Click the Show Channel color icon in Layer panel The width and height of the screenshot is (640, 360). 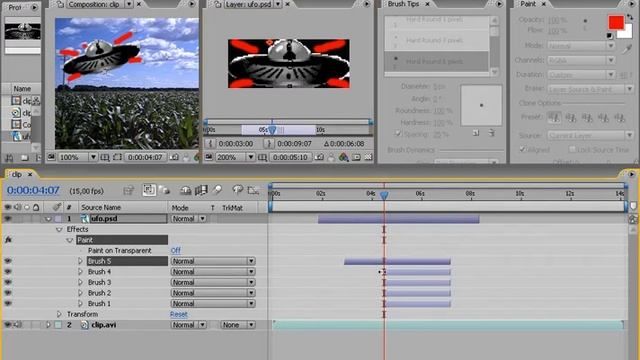tap(343, 157)
